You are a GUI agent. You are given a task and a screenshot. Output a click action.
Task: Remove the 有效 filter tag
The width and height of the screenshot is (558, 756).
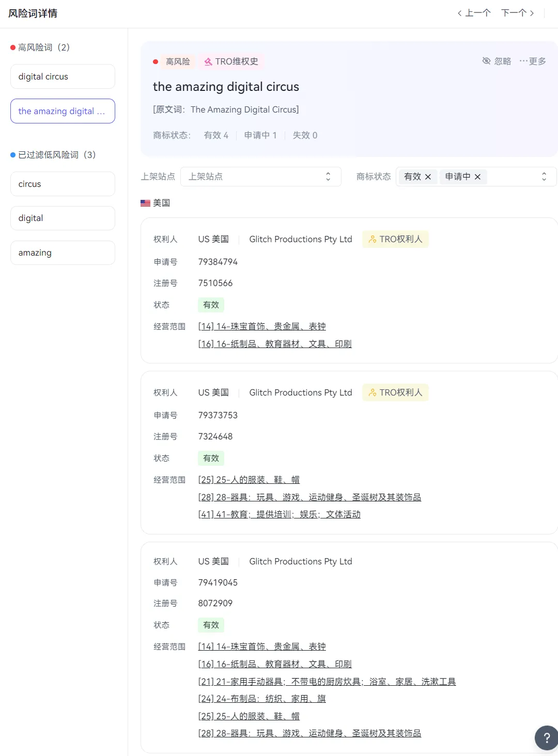428,177
